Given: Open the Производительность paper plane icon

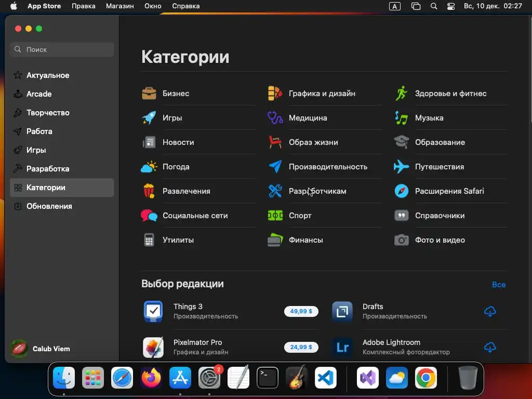Looking at the screenshot, I should point(275,167).
